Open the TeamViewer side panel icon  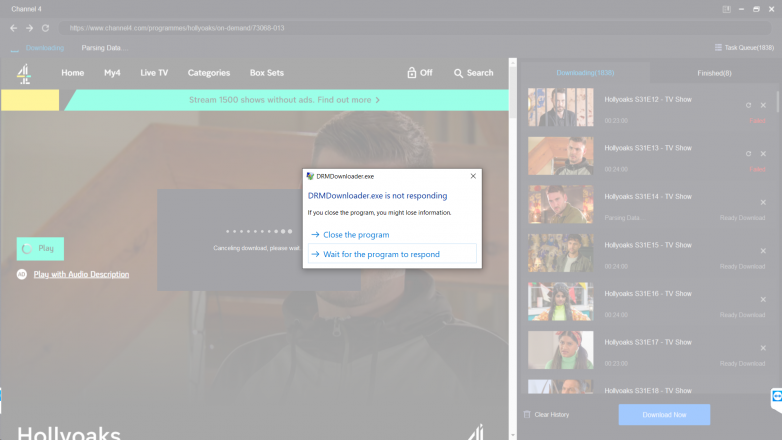pyautogui.click(x=777, y=398)
